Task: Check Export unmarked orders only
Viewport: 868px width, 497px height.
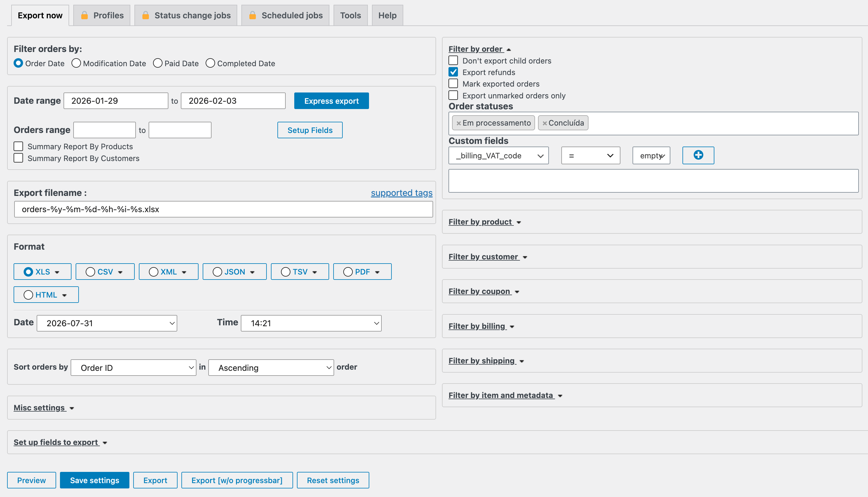Action: (x=453, y=95)
